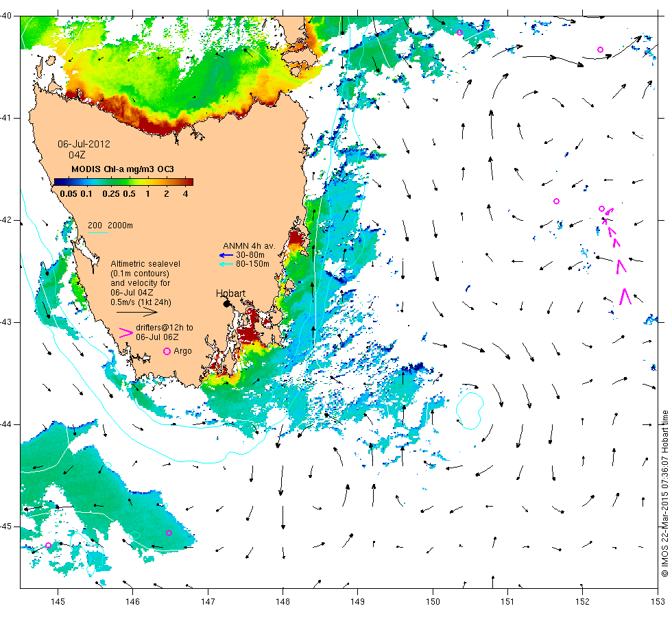Click the closed cyan sea-level contour near 150.5E
The image size is (672, 617).
point(469,411)
